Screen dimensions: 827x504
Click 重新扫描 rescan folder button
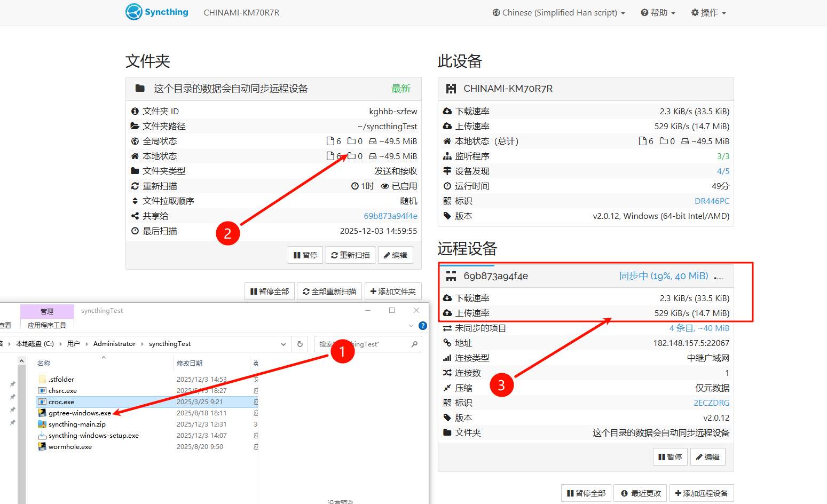[350, 255]
